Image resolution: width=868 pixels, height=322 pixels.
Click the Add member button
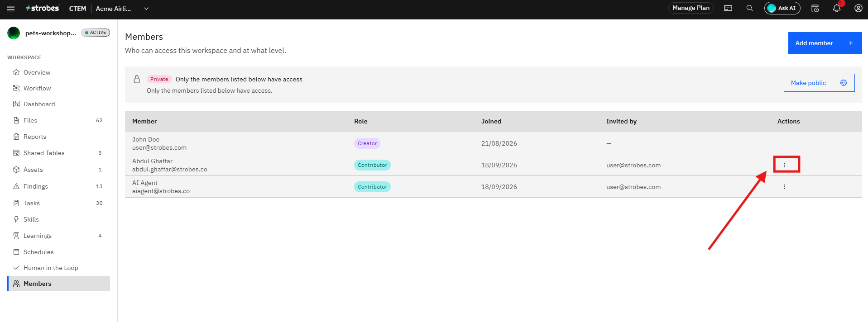coord(825,43)
